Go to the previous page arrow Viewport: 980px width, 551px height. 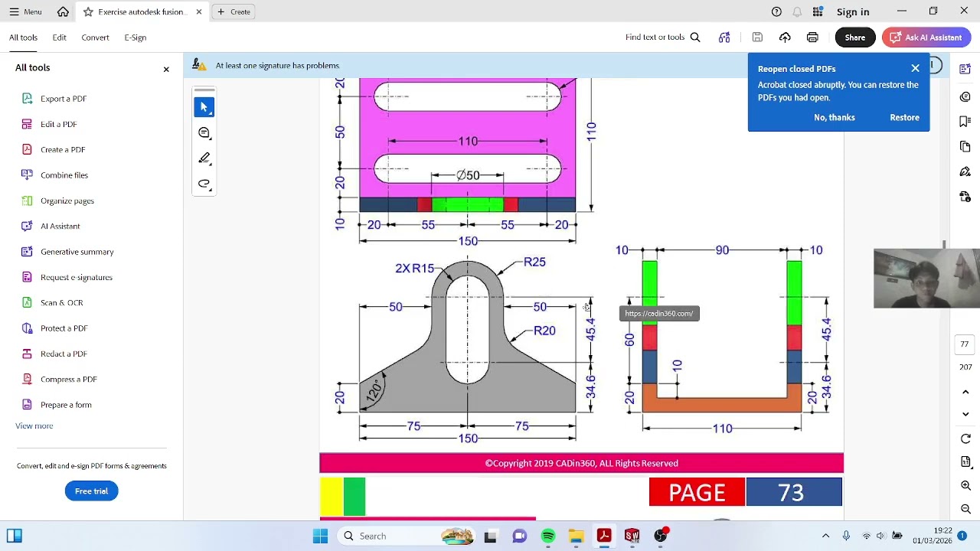[x=965, y=392]
